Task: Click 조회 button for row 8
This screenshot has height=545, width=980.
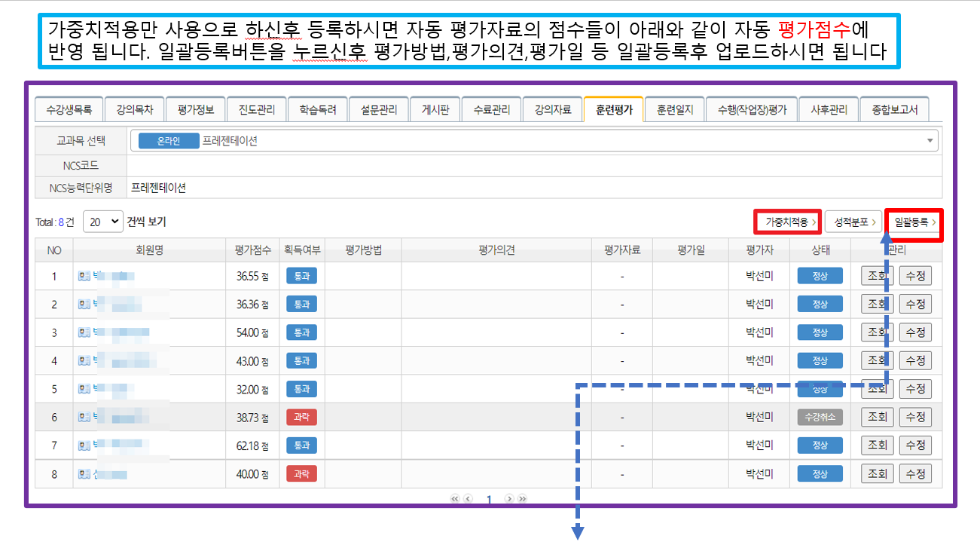Action: point(877,474)
